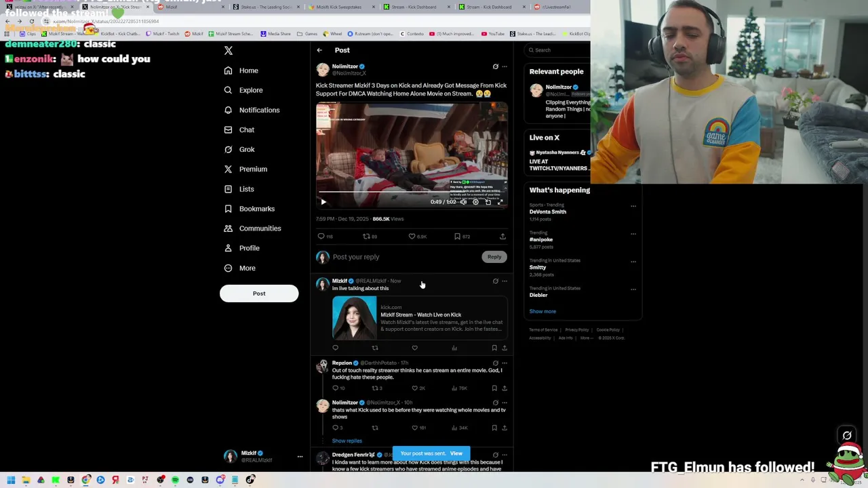Screen dimensions: 868x488
Task: Open Chat in the X sidebar
Action: tap(239, 129)
